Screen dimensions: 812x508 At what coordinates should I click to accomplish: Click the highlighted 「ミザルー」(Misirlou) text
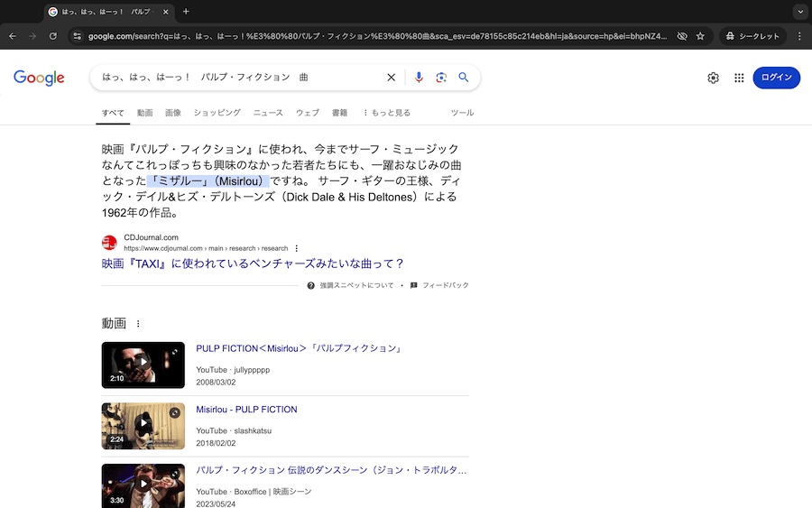208,181
